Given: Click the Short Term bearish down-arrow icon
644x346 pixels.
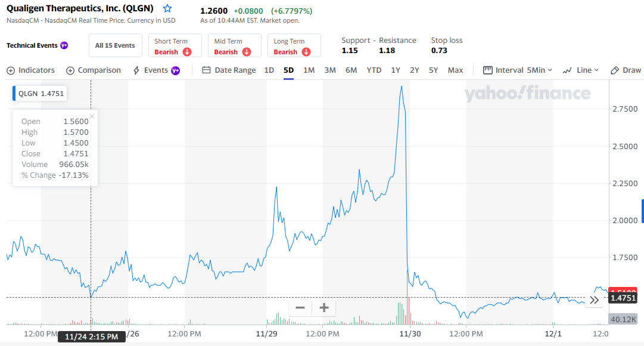Looking at the screenshot, I should pos(187,52).
